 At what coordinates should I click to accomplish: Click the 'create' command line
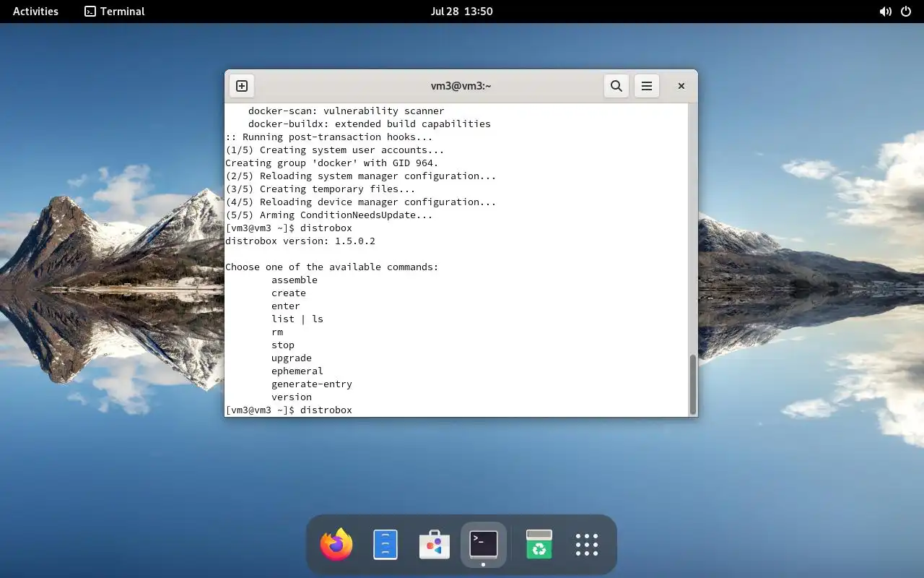pos(289,293)
